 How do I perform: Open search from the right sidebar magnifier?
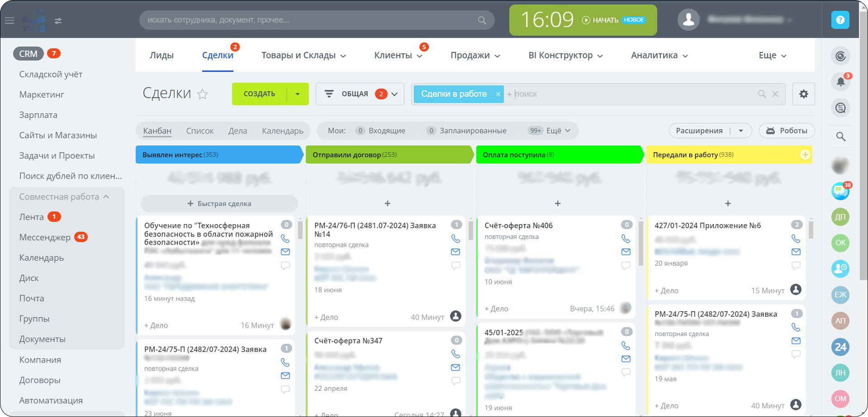pos(840,136)
